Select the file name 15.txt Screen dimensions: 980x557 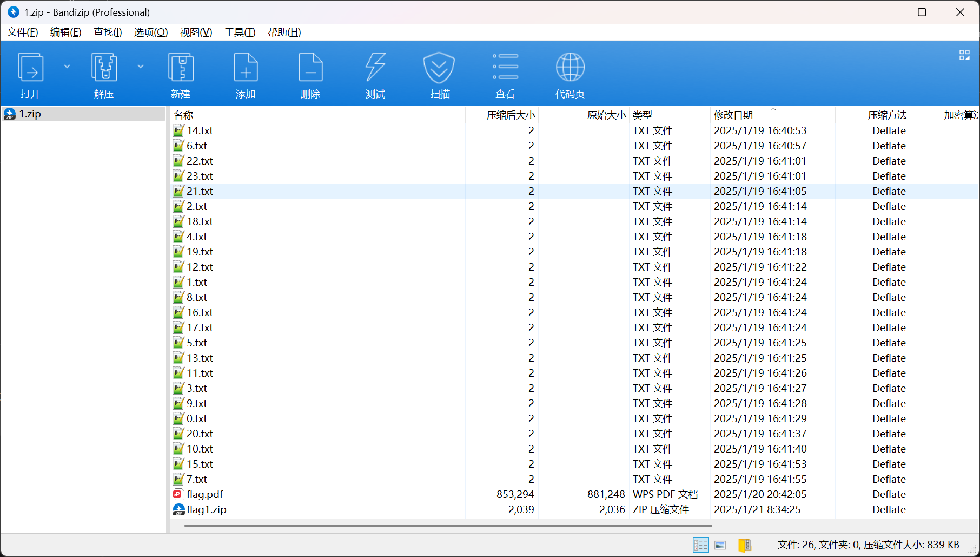200,464
